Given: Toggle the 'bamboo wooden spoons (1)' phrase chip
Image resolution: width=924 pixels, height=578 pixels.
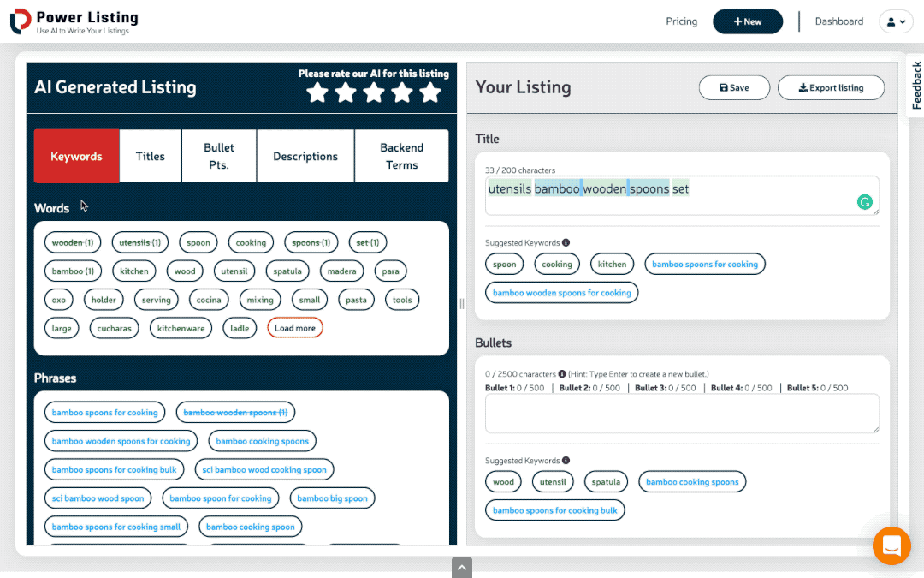Looking at the screenshot, I should tap(234, 412).
